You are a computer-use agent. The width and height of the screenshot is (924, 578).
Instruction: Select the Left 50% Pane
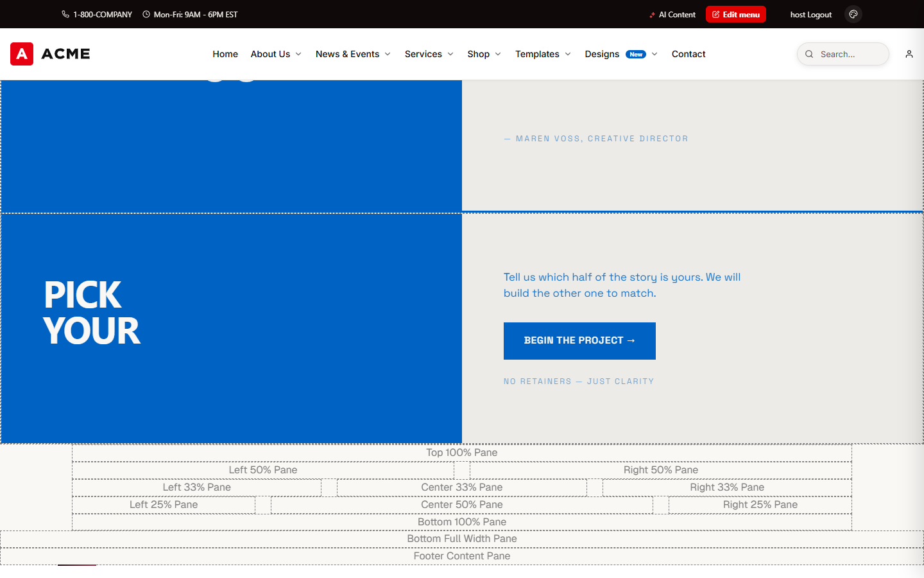point(263,470)
